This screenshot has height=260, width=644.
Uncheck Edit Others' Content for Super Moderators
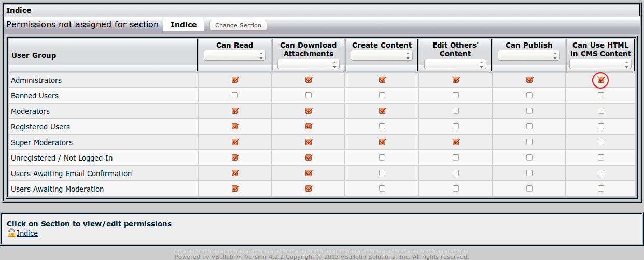pos(456,142)
